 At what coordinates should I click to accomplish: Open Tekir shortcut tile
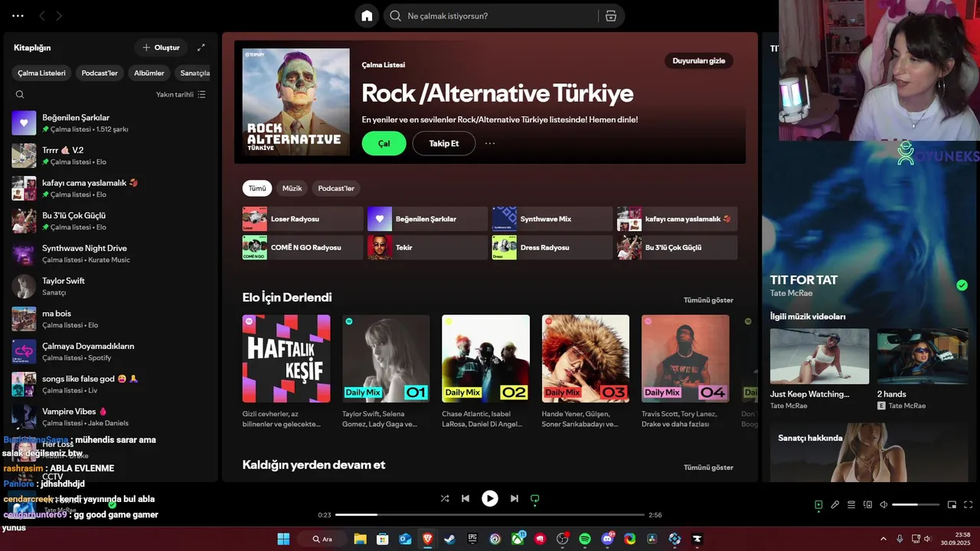tap(428, 247)
